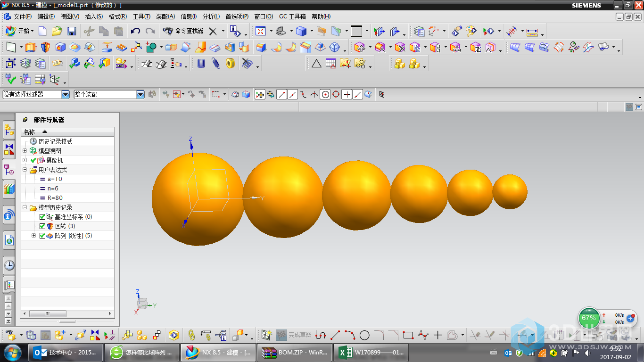Viewport: 644px width, 362px height.
Task: Open the GC 工具箱 menu
Action: coord(292,16)
